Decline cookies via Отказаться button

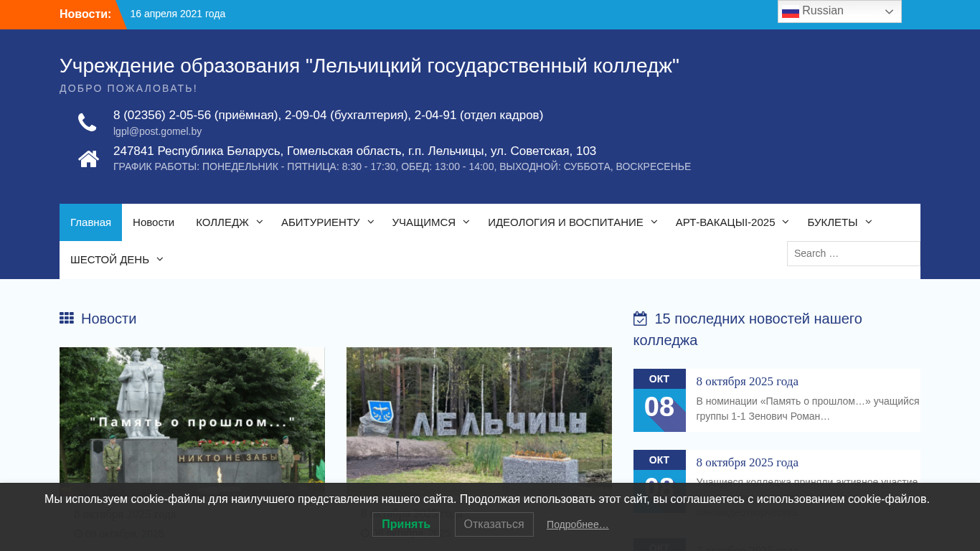tap(494, 524)
